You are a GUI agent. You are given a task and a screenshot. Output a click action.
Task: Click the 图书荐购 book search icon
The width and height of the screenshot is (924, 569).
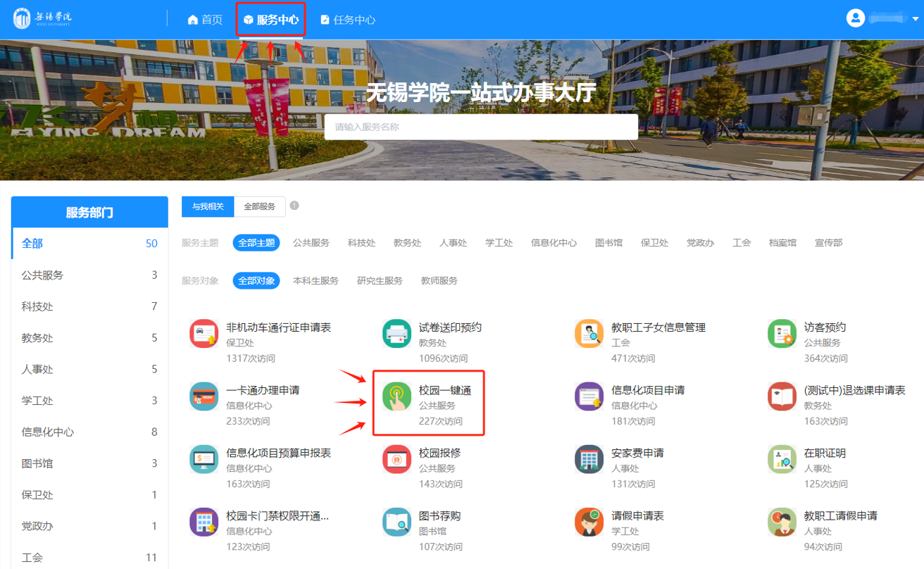tap(397, 523)
